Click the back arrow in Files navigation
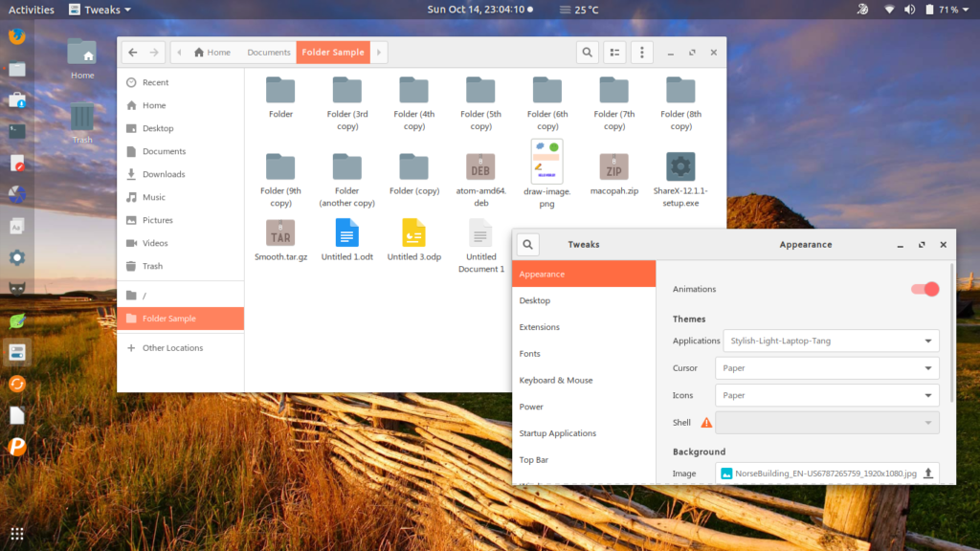The height and width of the screenshot is (551, 980). (132, 52)
